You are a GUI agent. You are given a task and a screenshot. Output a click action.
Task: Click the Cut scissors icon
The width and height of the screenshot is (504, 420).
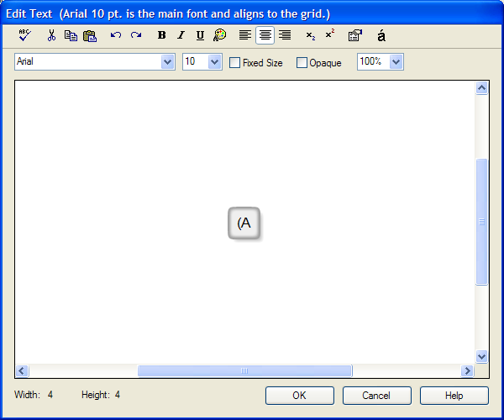(x=51, y=35)
